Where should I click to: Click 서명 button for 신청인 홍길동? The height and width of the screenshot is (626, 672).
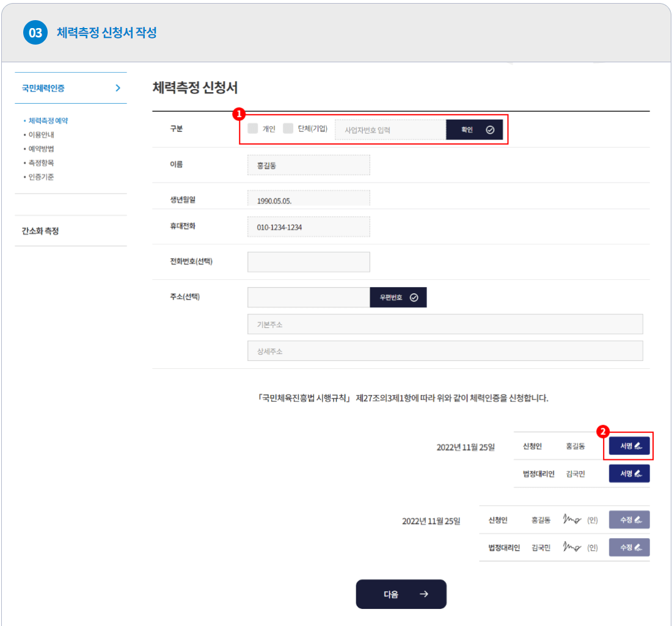[x=629, y=446]
